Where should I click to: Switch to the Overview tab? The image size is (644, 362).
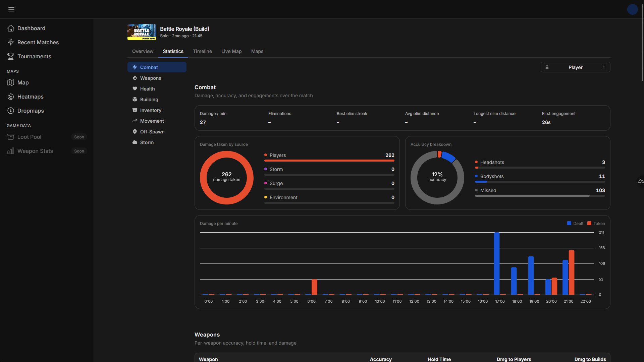tap(143, 51)
